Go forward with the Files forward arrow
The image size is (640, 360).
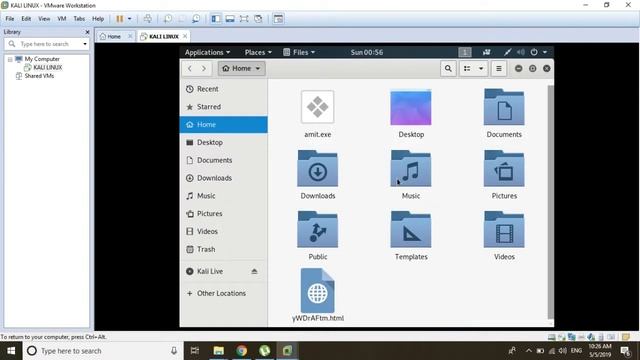tap(204, 69)
